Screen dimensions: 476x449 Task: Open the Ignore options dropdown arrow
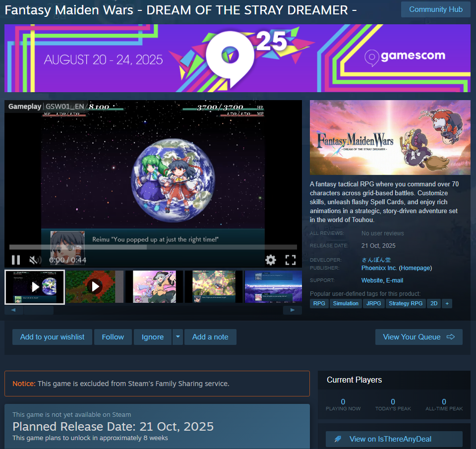point(178,337)
